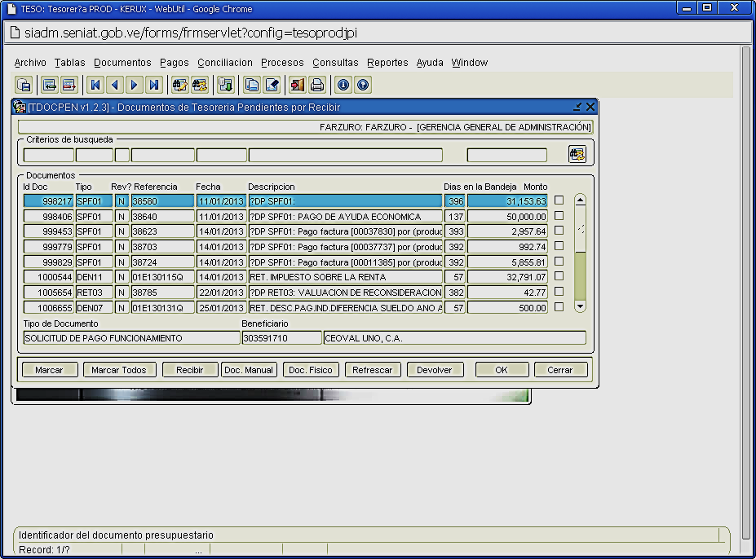Click the first search criteria field
The height and width of the screenshot is (559, 756).
tap(49, 155)
